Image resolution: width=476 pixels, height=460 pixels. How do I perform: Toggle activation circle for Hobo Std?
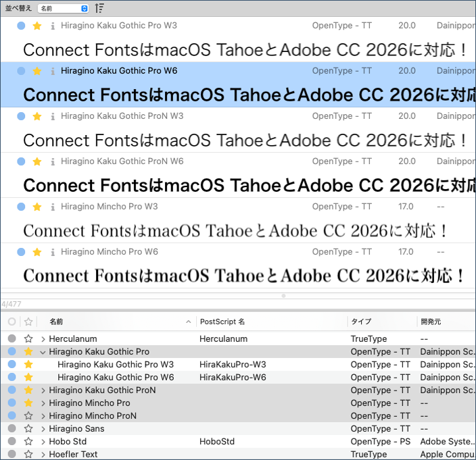coord(11,442)
